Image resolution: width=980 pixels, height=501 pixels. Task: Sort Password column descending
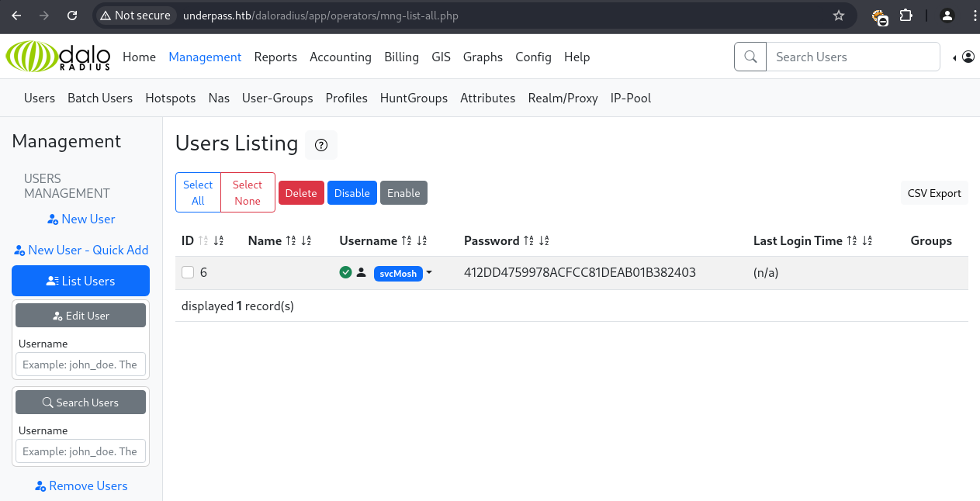tap(544, 241)
